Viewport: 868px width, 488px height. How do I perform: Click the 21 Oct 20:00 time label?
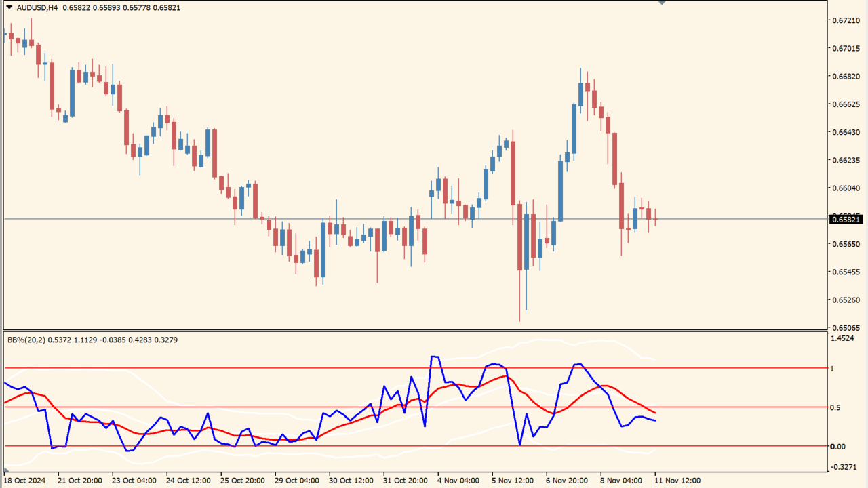pyautogui.click(x=80, y=481)
